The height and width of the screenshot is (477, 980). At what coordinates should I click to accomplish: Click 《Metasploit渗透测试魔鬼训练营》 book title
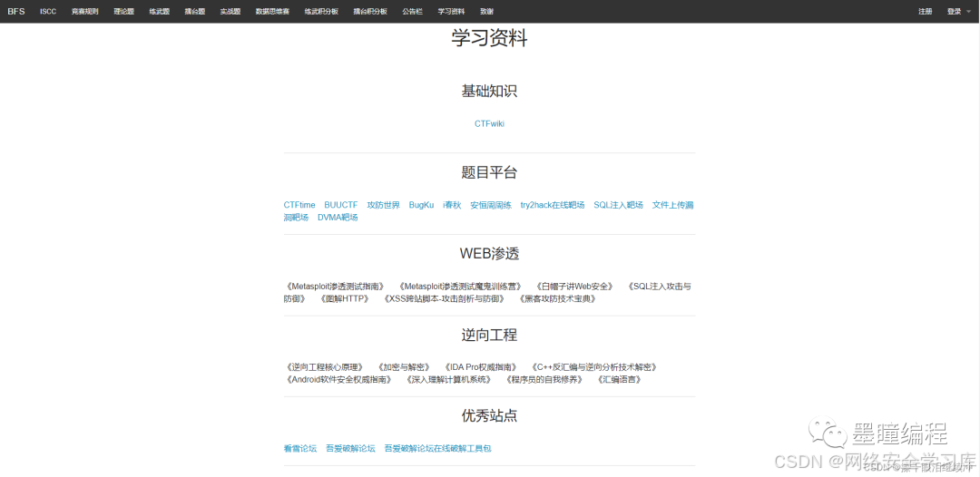tap(461, 287)
